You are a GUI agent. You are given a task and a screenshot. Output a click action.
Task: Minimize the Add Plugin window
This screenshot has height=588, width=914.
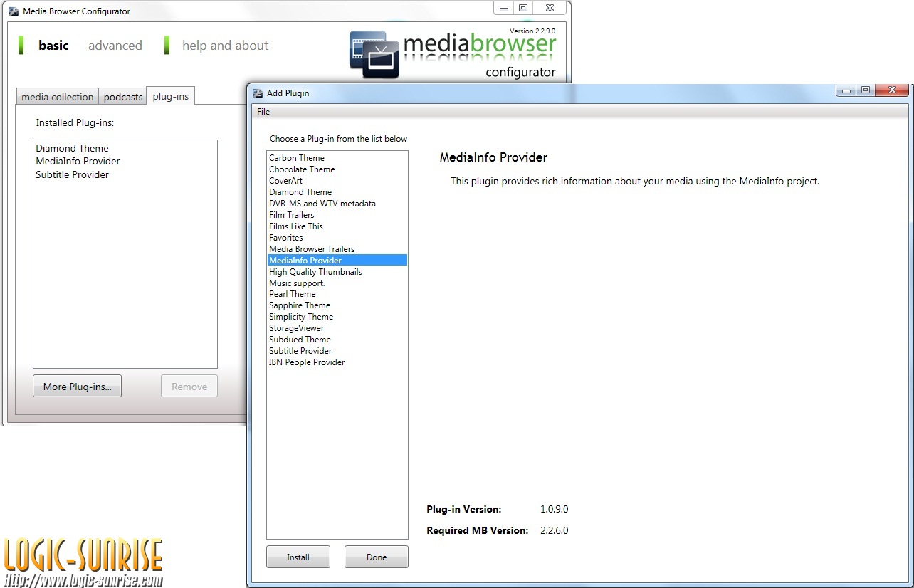(x=846, y=90)
